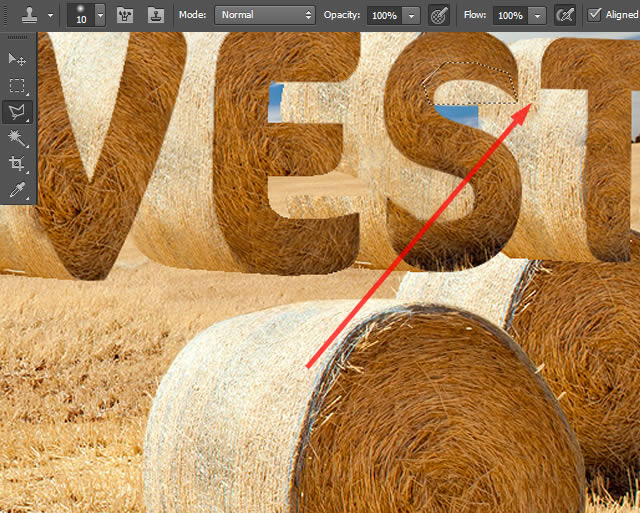
Task: Click the Opacity 100% value field
Action: (x=384, y=16)
